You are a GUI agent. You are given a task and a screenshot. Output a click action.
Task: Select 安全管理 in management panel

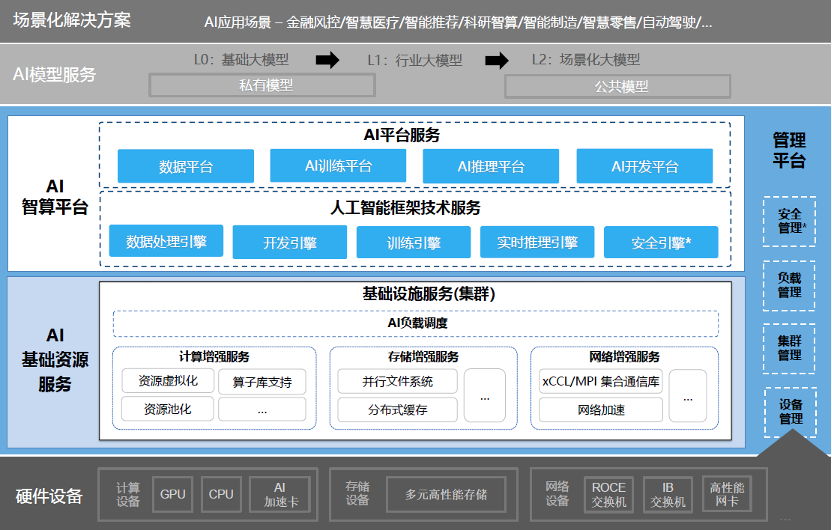[790, 221]
